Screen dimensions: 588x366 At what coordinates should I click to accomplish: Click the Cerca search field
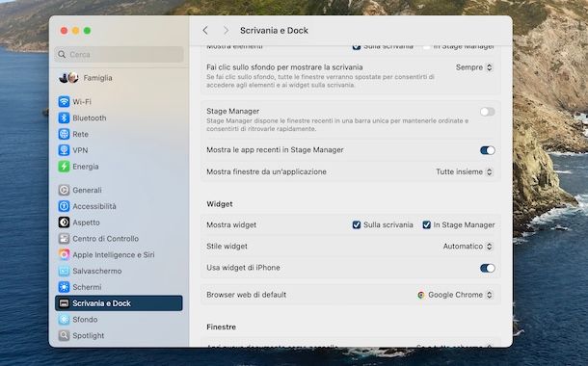[119, 54]
